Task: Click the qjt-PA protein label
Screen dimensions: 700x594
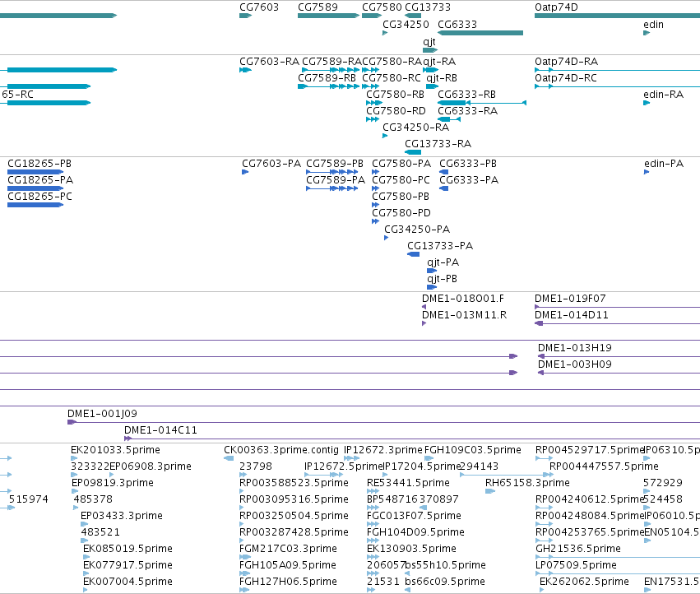Action: click(443, 262)
